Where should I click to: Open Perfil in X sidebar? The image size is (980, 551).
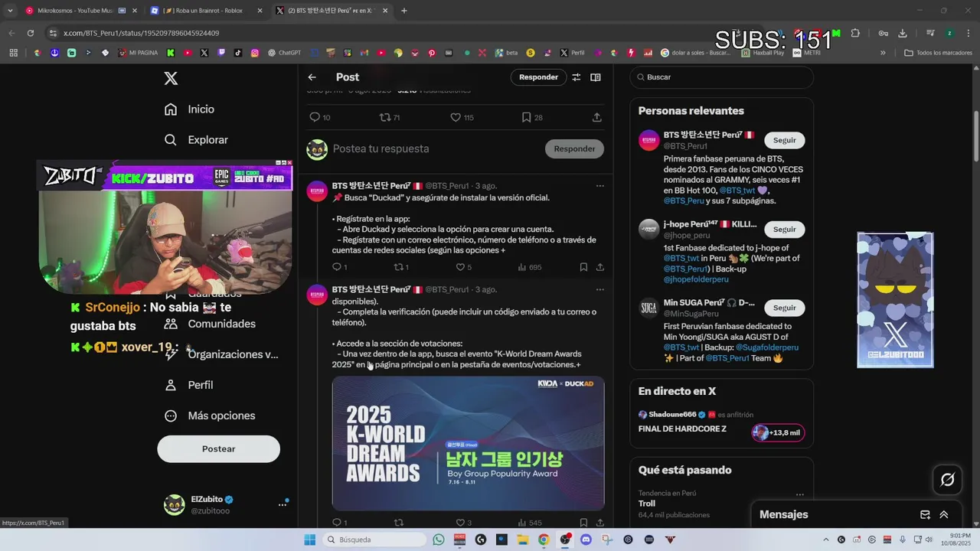point(189,385)
